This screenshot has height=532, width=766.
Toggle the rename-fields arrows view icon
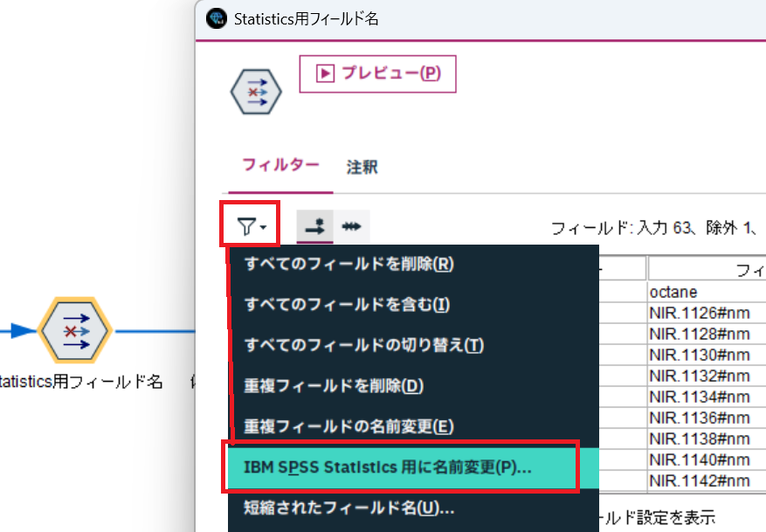click(351, 226)
